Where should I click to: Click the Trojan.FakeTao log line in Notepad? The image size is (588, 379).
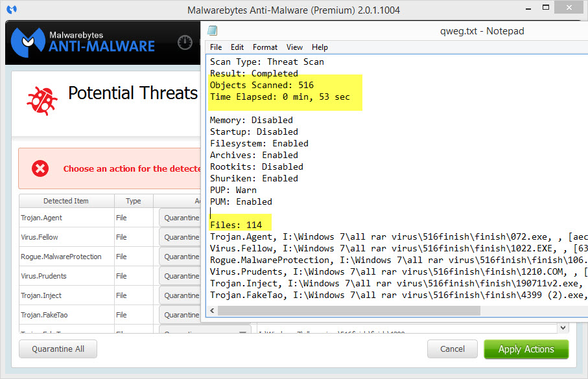pyautogui.click(x=399, y=295)
